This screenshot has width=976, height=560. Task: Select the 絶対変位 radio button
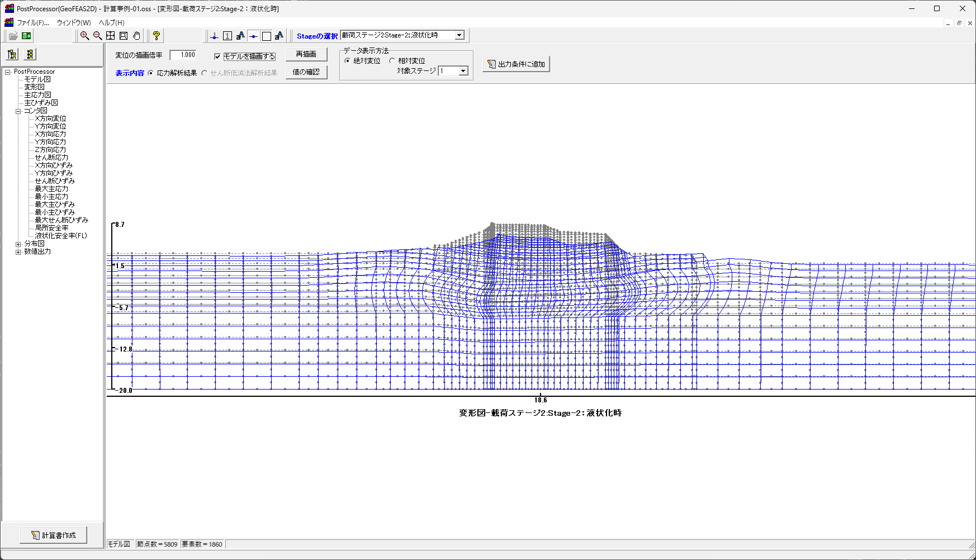pos(348,61)
